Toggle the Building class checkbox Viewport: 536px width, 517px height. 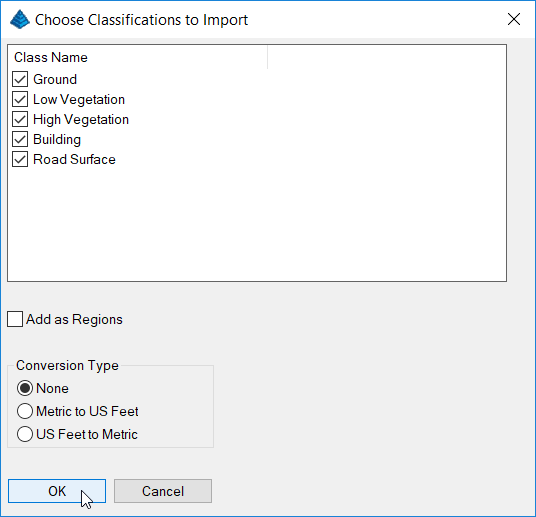point(20,140)
